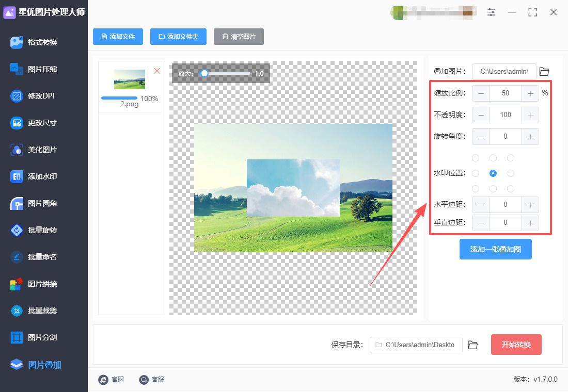Click the 清空图片 button
The height and width of the screenshot is (392, 568).
(239, 37)
